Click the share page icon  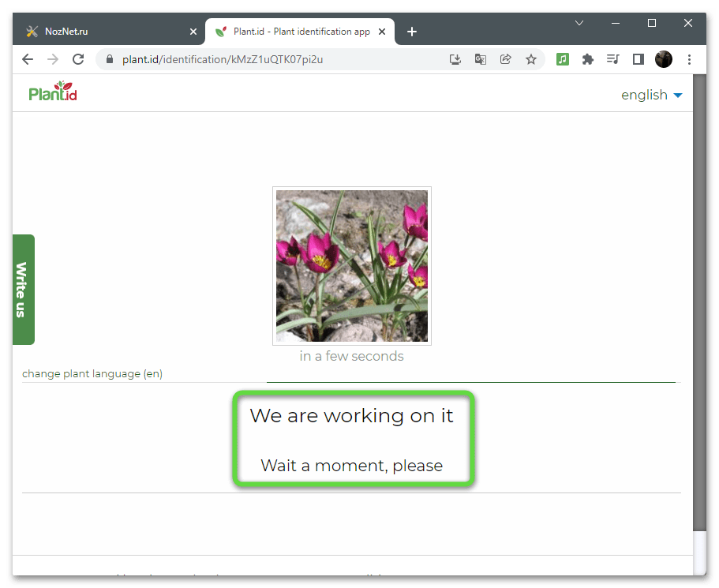[506, 59]
